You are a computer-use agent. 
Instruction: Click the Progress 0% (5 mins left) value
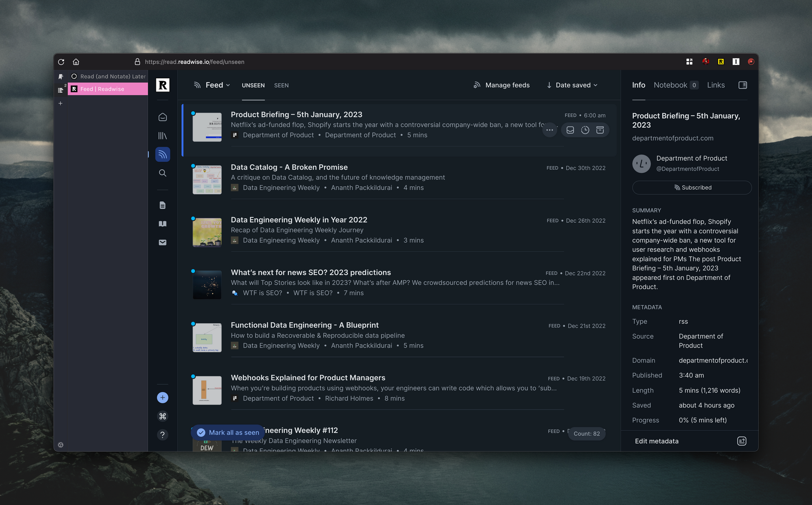point(703,420)
